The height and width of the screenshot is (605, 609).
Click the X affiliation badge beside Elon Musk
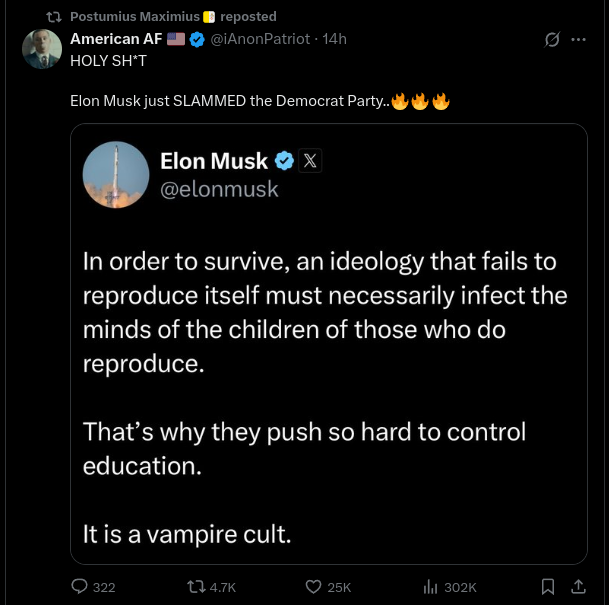pyautogui.click(x=310, y=161)
